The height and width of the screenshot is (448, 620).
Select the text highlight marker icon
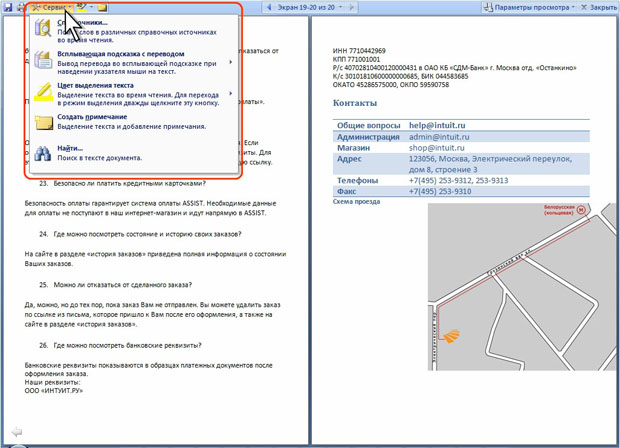pyautogui.click(x=82, y=7)
